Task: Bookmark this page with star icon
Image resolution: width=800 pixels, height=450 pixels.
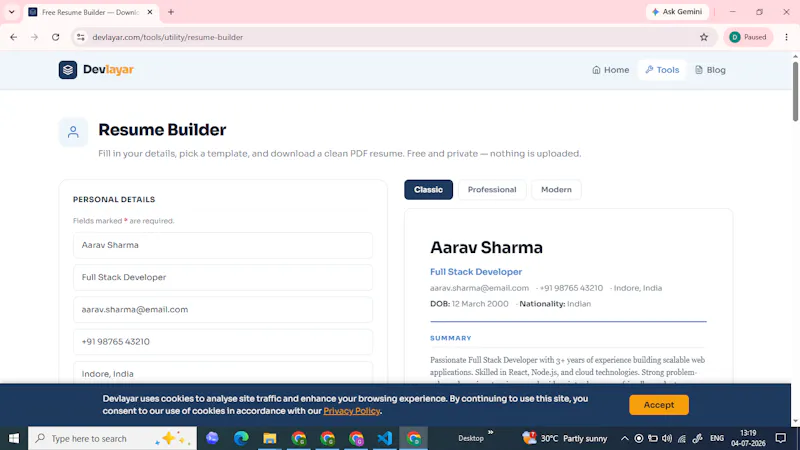Action: pos(704,37)
